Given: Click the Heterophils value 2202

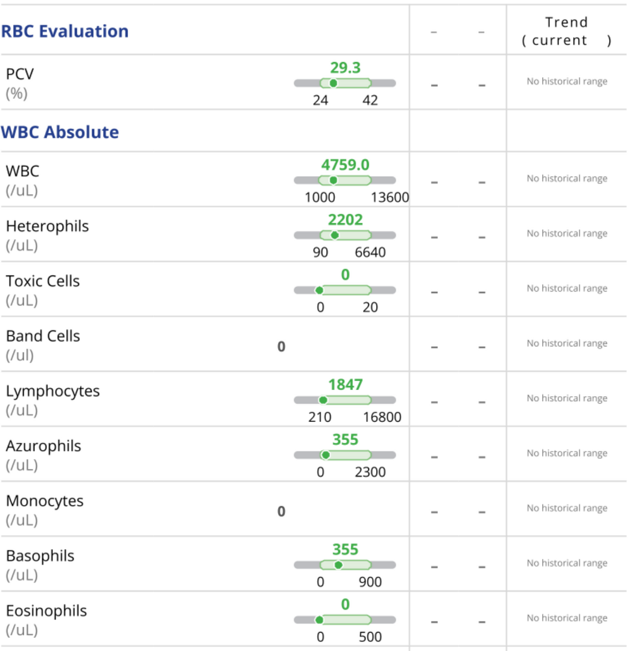Looking at the screenshot, I should [x=345, y=219].
